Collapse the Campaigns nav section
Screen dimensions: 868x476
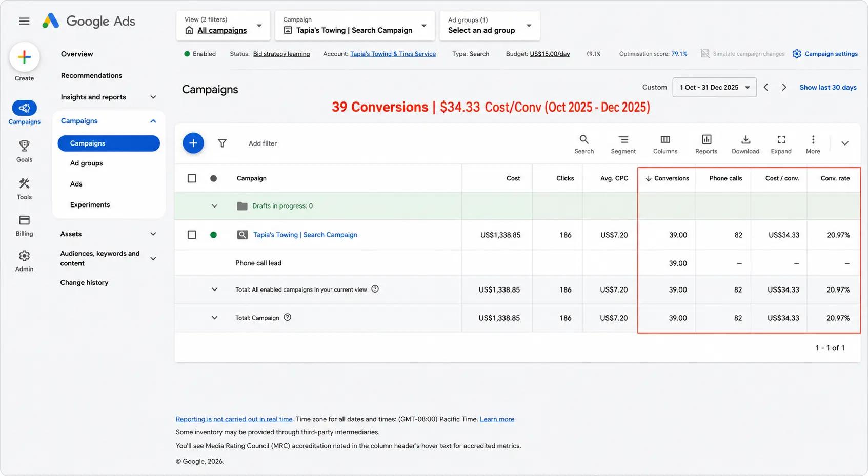pos(153,121)
